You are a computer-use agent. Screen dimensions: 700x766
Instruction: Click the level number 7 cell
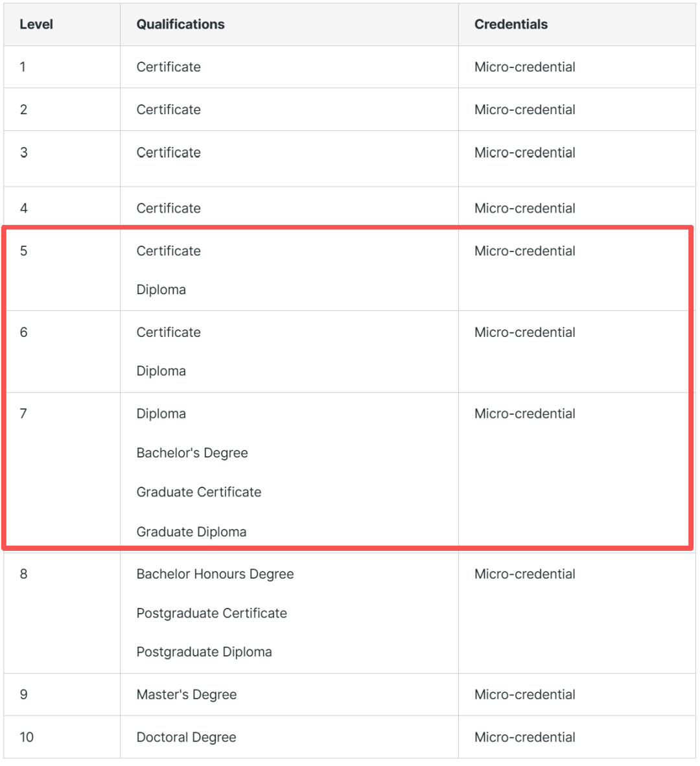(24, 414)
